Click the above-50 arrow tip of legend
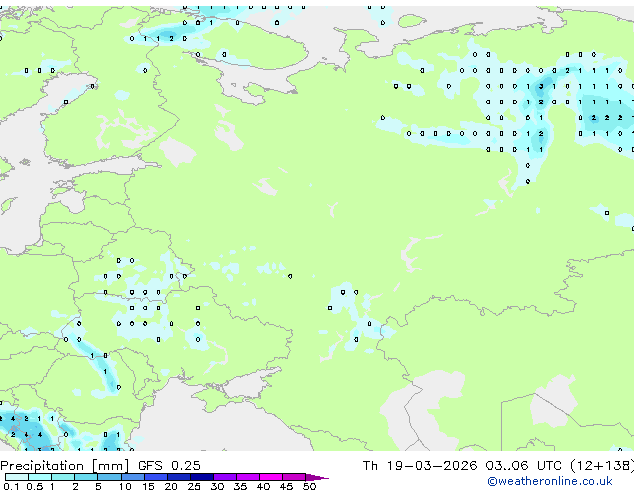The image size is (634, 490). tap(317, 477)
